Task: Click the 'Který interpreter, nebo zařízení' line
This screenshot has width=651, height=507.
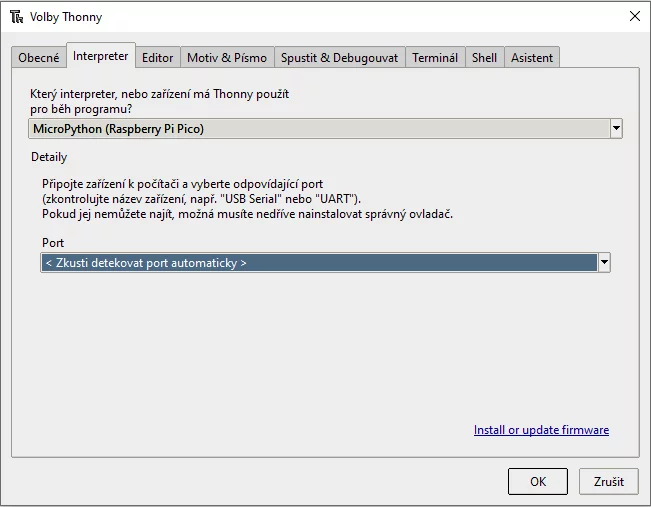Action: tap(159, 94)
